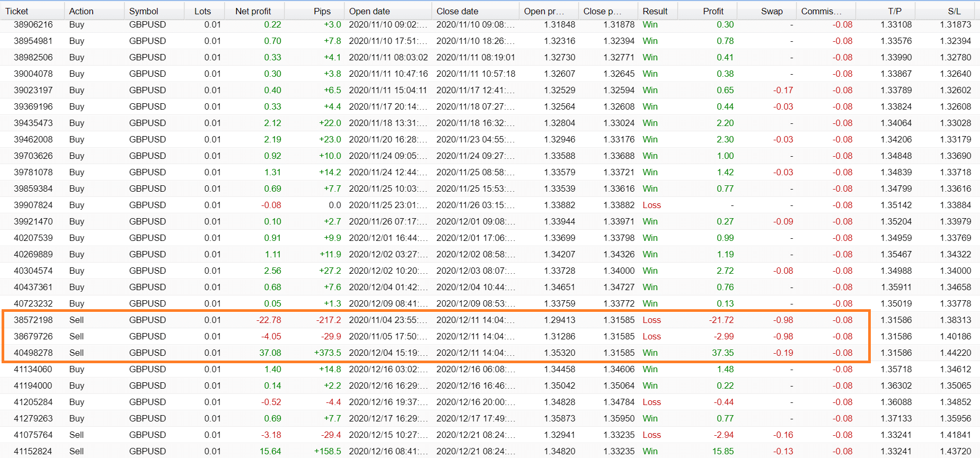Click pips value +158.5
The image size is (980, 458).
pyautogui.click(x=328, y=451)
